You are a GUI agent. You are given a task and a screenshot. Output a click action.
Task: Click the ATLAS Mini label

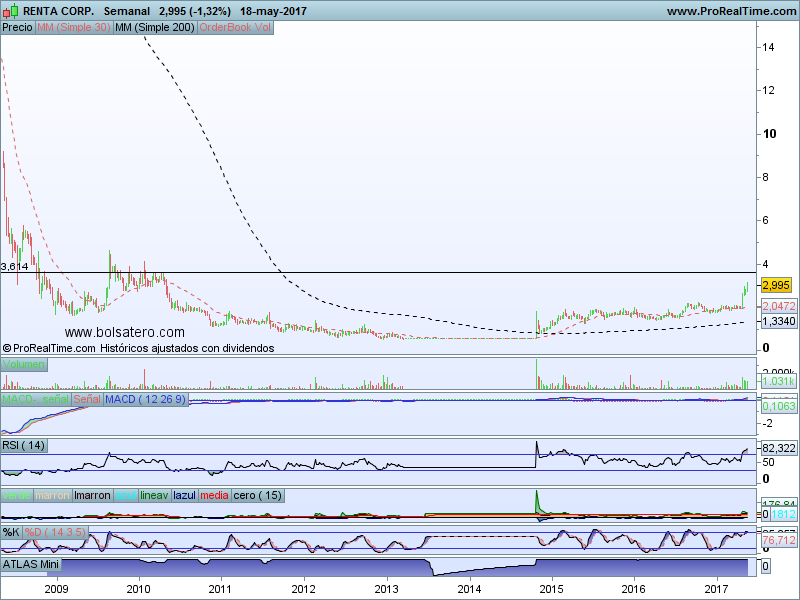pos(31,564)
